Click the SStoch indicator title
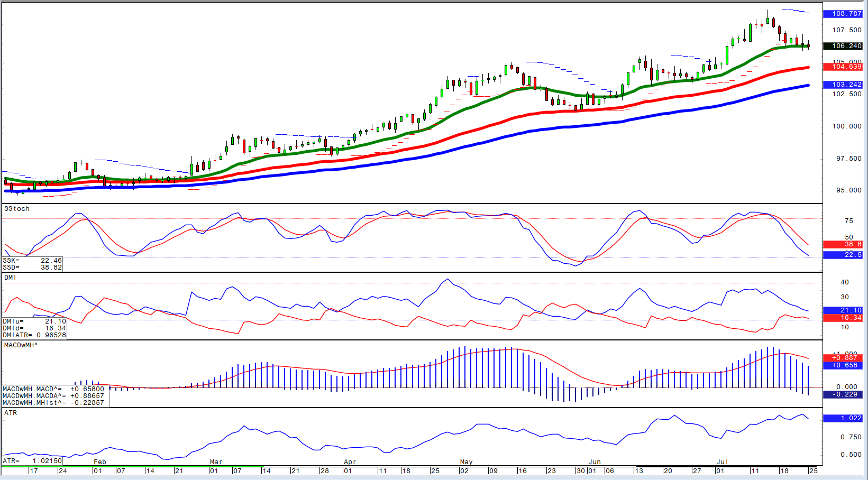868x480 pixels. point(17,209)
